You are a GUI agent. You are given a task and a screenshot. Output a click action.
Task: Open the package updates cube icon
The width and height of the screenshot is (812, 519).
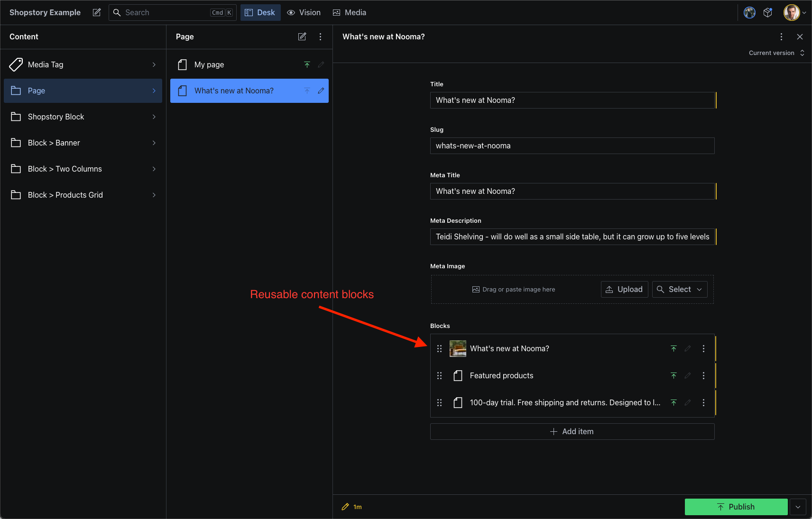point(768,12)
